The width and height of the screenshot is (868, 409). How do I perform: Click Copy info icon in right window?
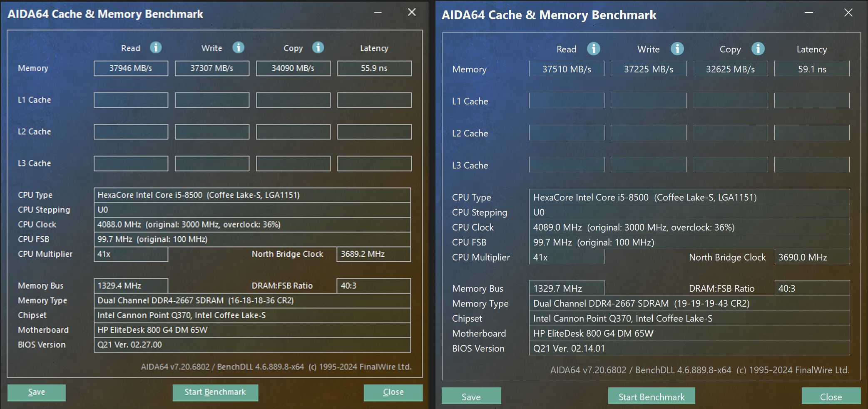coord(758,49)
